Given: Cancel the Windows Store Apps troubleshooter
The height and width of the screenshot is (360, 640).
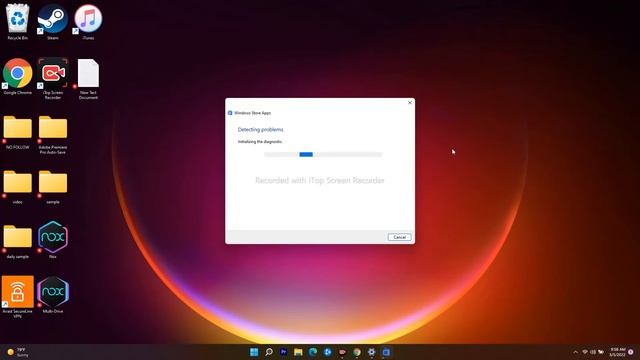Looking at the screenshot, I should [x=400, y=237].
